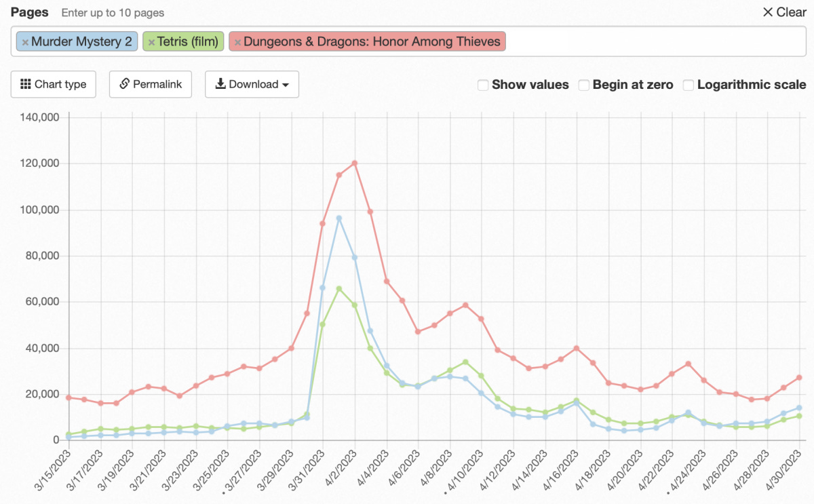The width and height of the screenshot is (814, 504).
Task: Remove Dungeons & Dragons: Honor Among Thieves tag
Action: [237, 42]
